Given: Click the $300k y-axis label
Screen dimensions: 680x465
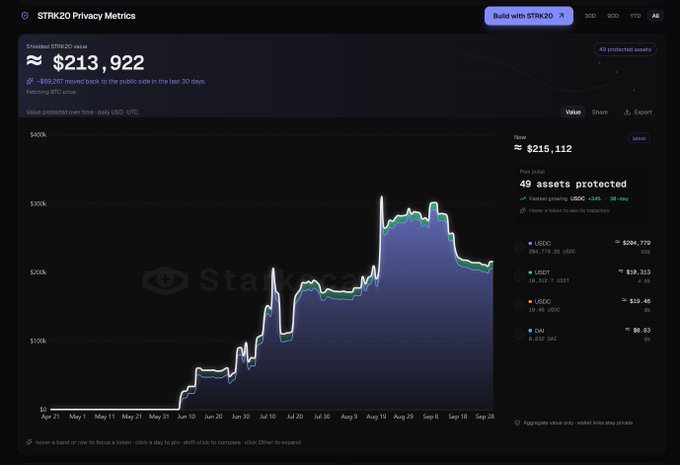Looking at the screenshot, I should (x=38, y=203).
